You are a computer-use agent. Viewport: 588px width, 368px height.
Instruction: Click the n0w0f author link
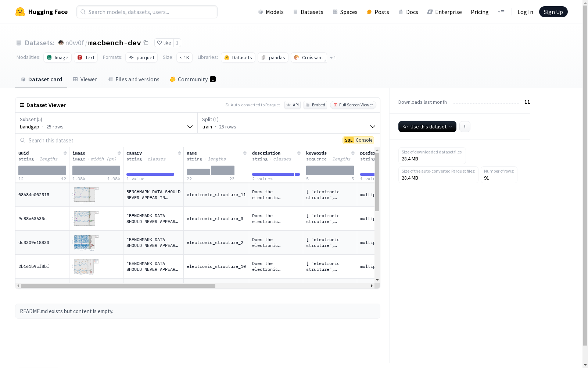pos(75,43)
